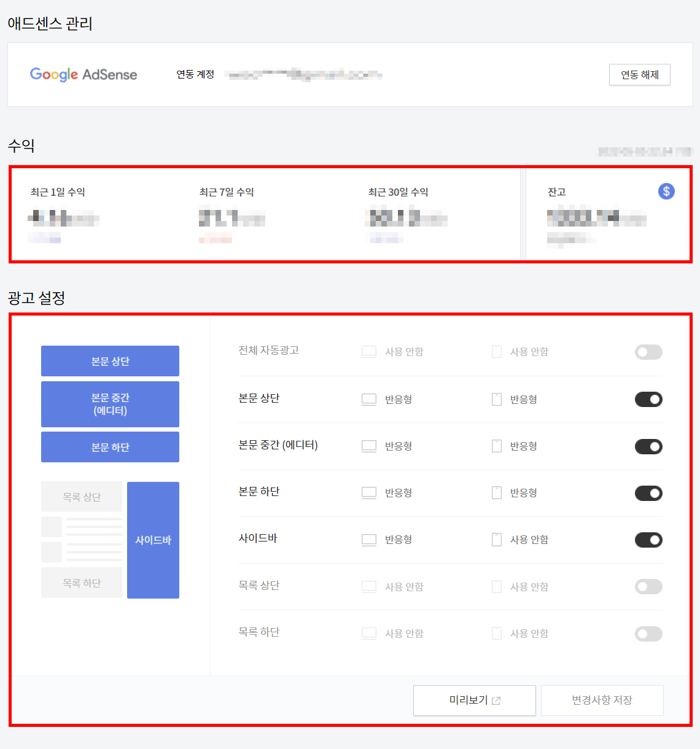Image resolution: width=700 pixels, height=749 pixels.
Task: Click the blue dollar balance icon
Action: (x=666, y=191)
